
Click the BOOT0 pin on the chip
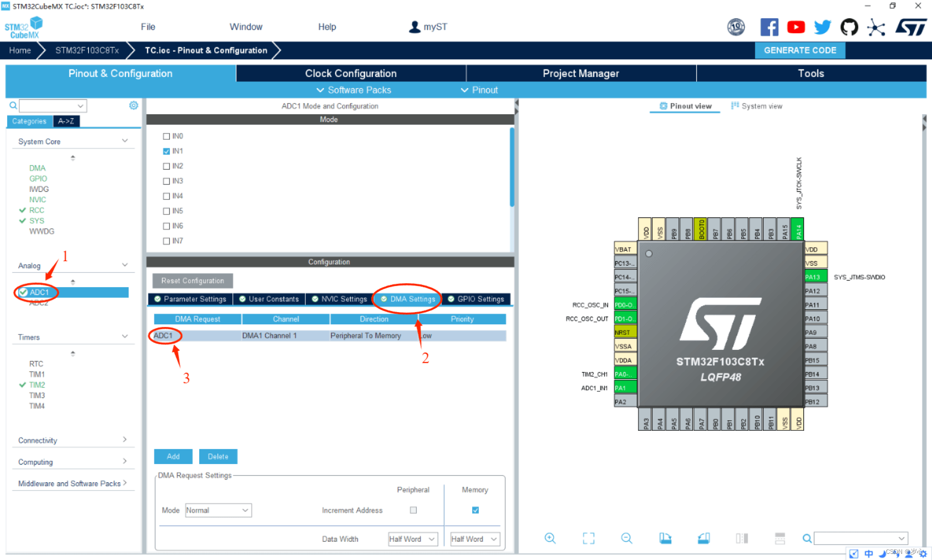701,229
